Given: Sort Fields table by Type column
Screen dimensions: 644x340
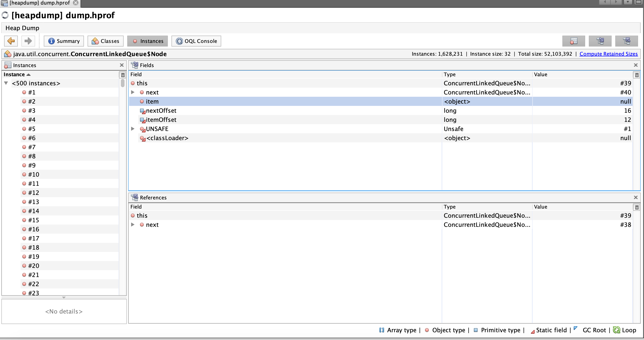Looking at the screenshot, I should (487, 74).
